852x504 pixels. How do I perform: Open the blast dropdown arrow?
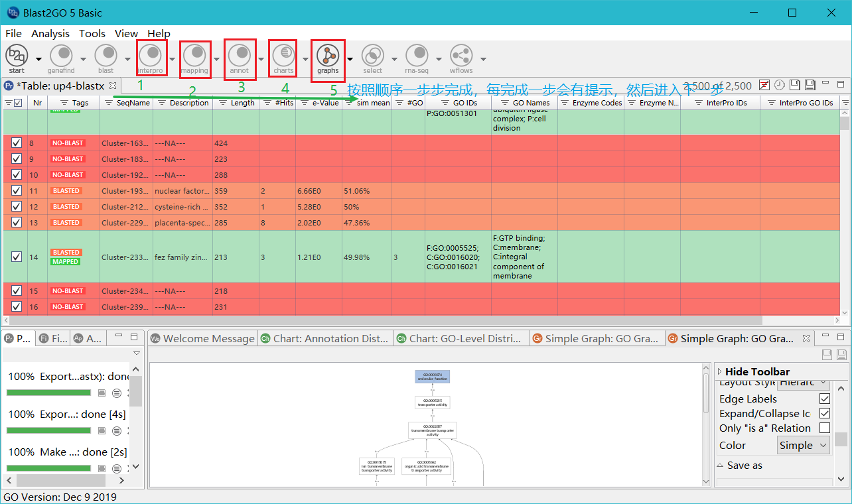click(x=127, y=59)
